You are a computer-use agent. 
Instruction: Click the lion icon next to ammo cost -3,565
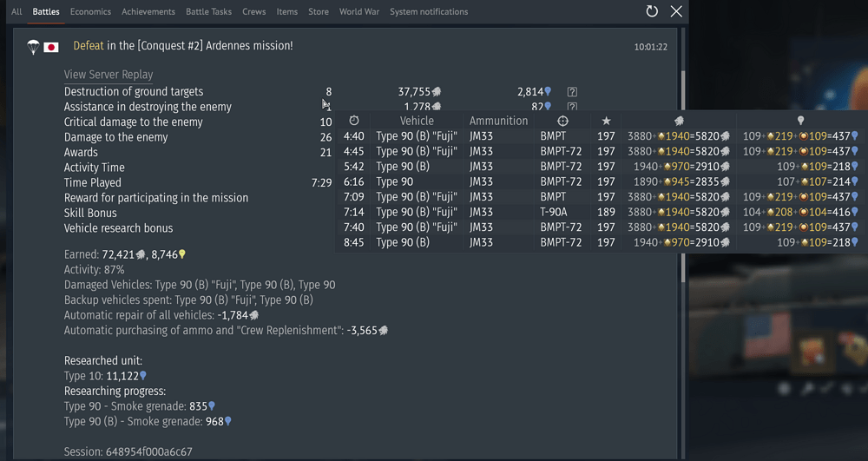[383, 331]
